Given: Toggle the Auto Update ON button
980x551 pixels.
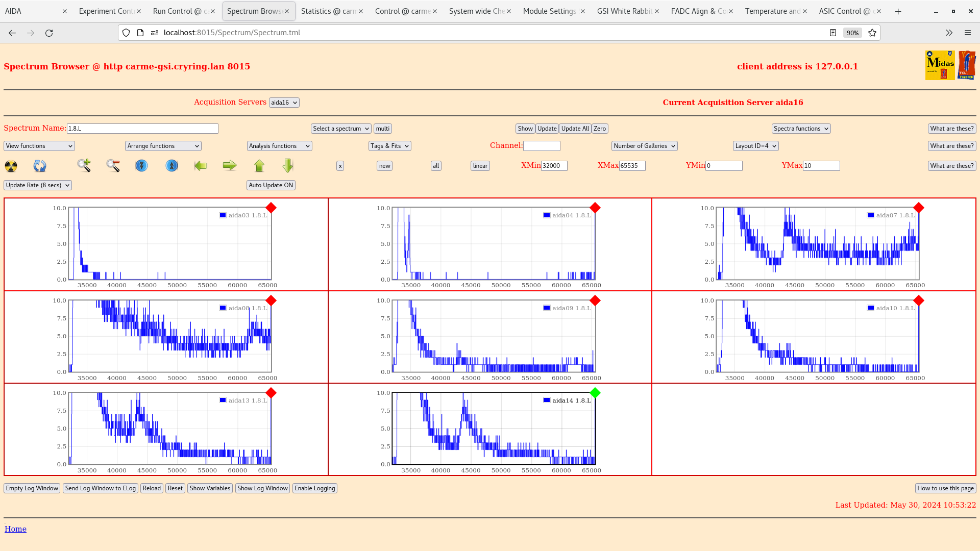Looking at the screenshot, I should pos(271,185).
